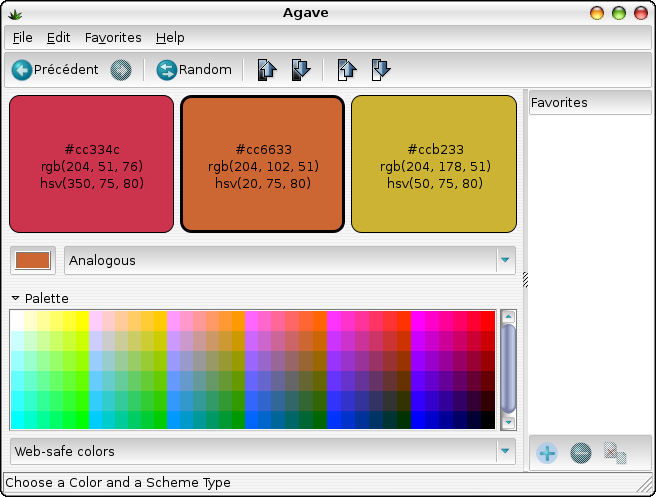Click the orange color chooser button
Screen dimensions: 656x497
coord(33,260)
